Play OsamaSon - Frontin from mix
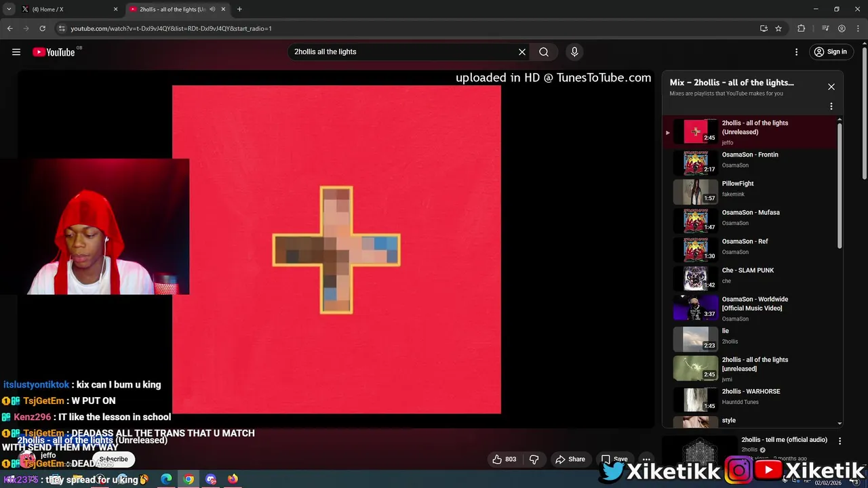The image size is (868, 488). tap(751, 161)
